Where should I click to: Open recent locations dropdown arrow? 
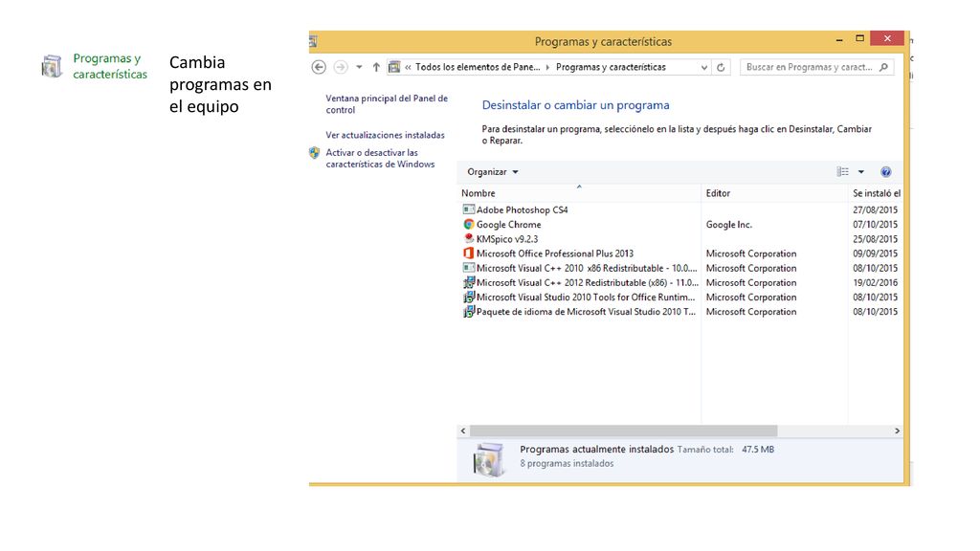[360, 67]
